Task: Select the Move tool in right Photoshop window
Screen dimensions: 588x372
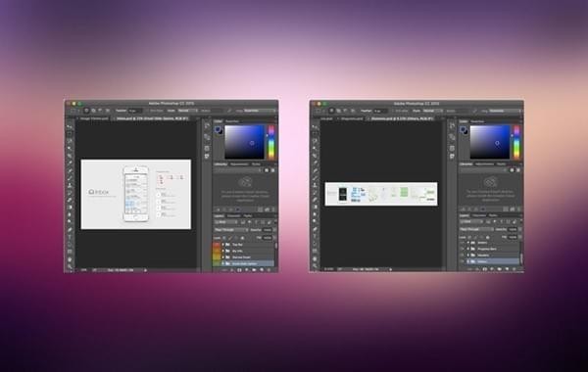Action: (x=315, y=126)
